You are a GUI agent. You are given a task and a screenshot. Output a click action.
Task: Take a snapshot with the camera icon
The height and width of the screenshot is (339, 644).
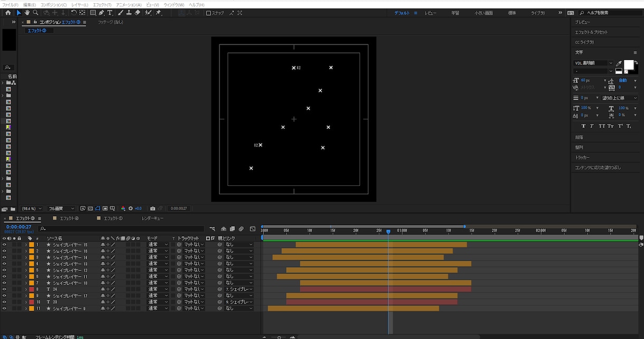[x=153, y=209]
